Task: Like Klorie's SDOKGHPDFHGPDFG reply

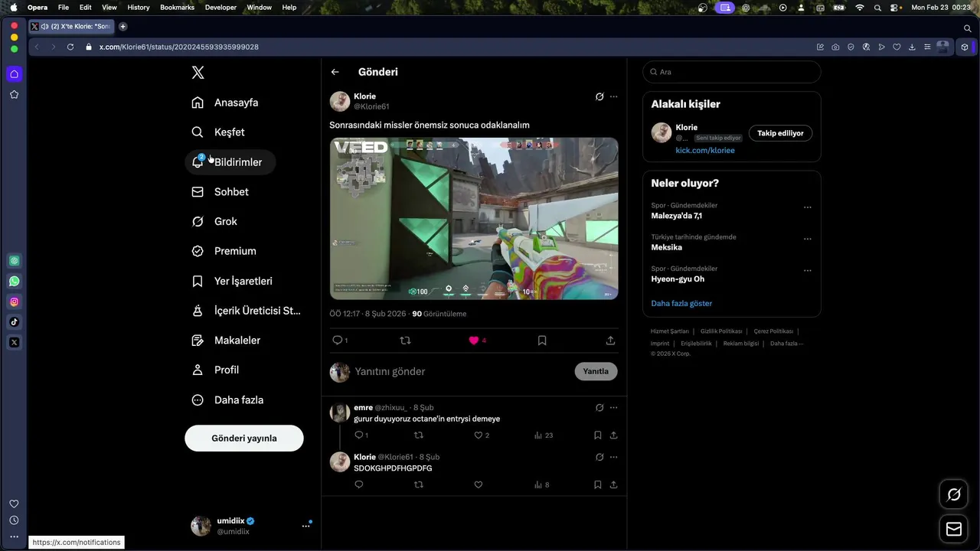Action: point(479,484)
